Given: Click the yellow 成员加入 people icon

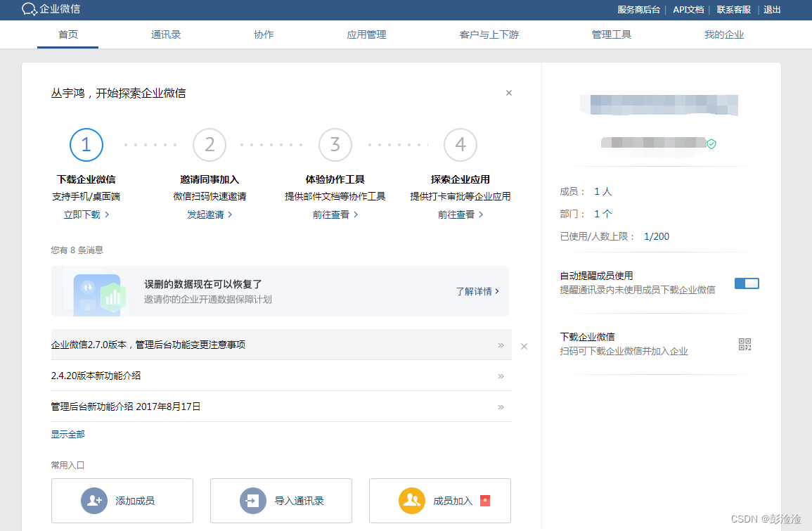Looking at the screenshot, I should point(412,501).
